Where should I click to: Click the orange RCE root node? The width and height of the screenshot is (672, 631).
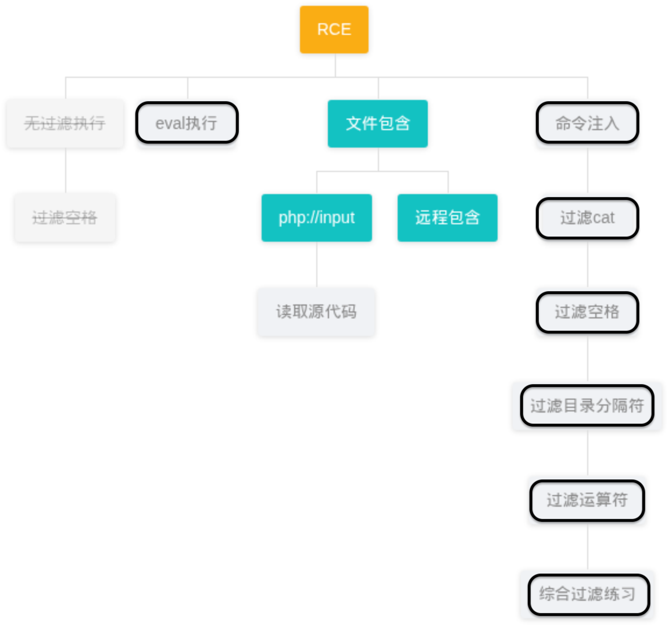pyautogui.click(x=334, y=30)
